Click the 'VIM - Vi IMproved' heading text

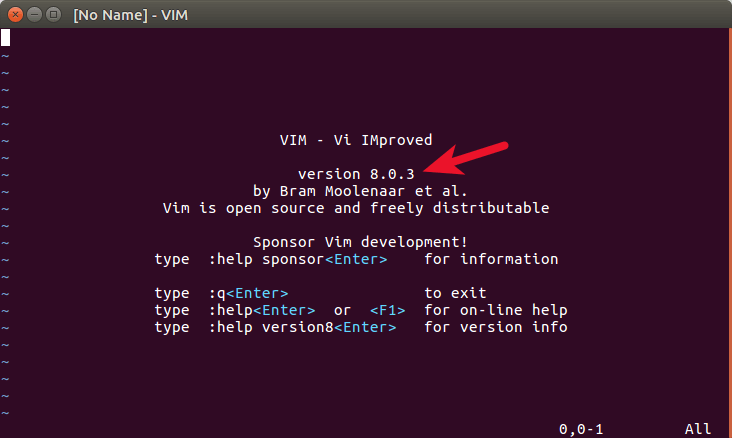(x=356, y=140)
